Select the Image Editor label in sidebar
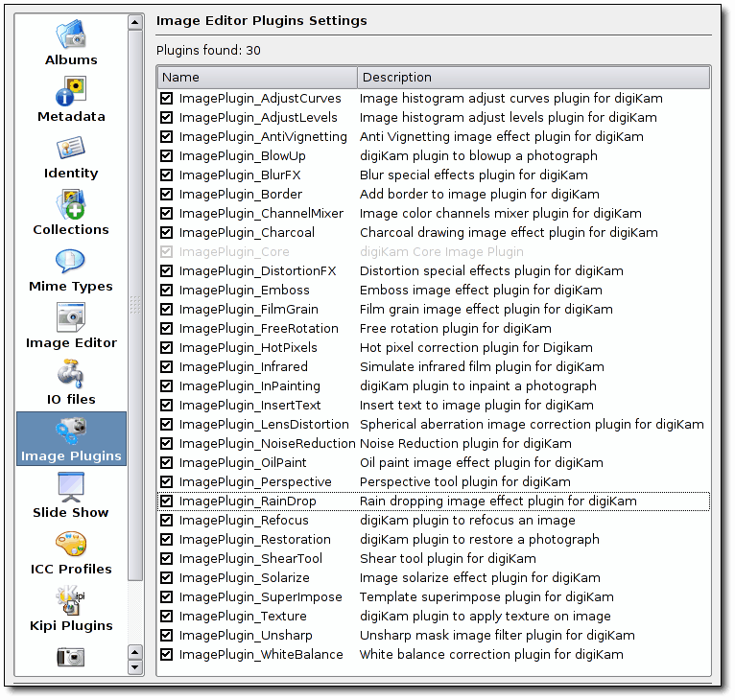This screenshot has width=735, height=700. coord(71,343)
